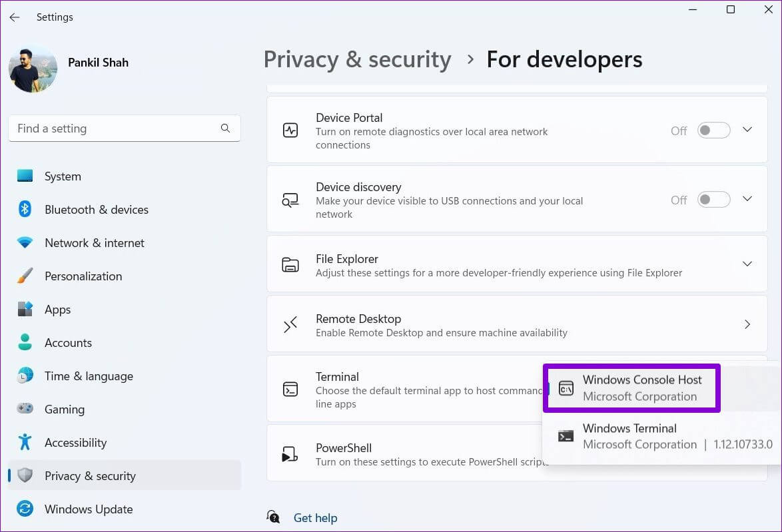Viewport: 782px width, 532px height.
Task: Click the File Explorer setting title
Action: click(x=347, y=259)
